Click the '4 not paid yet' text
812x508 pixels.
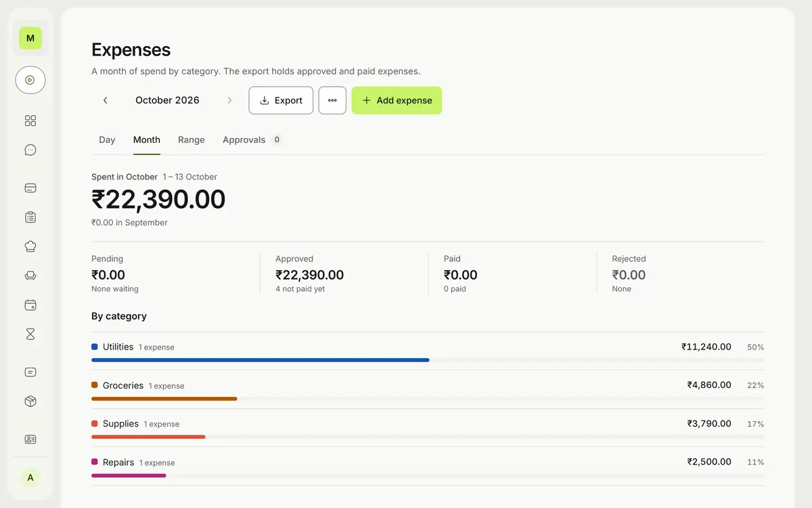(300, 289)
